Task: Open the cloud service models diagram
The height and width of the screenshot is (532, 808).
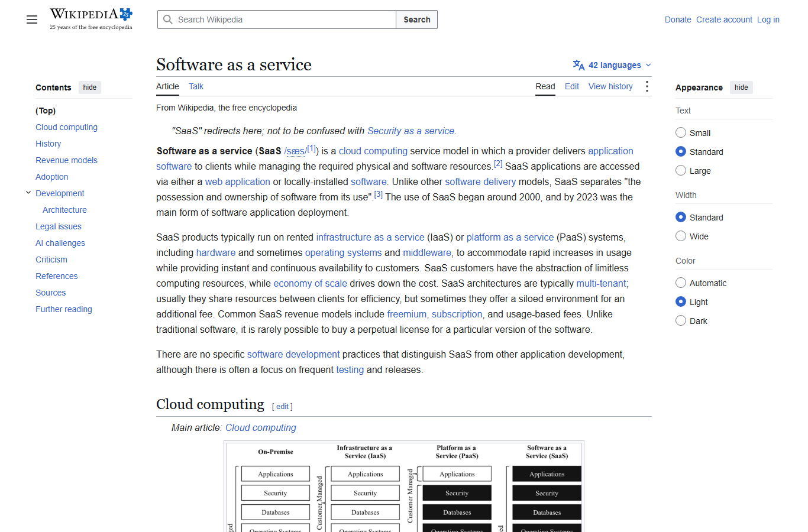Action: [404, 486]
